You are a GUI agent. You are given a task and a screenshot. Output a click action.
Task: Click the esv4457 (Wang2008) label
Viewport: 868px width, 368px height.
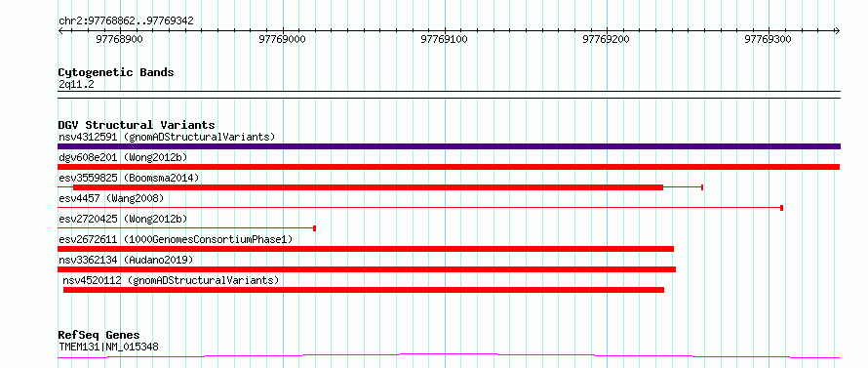coord(111,198)
